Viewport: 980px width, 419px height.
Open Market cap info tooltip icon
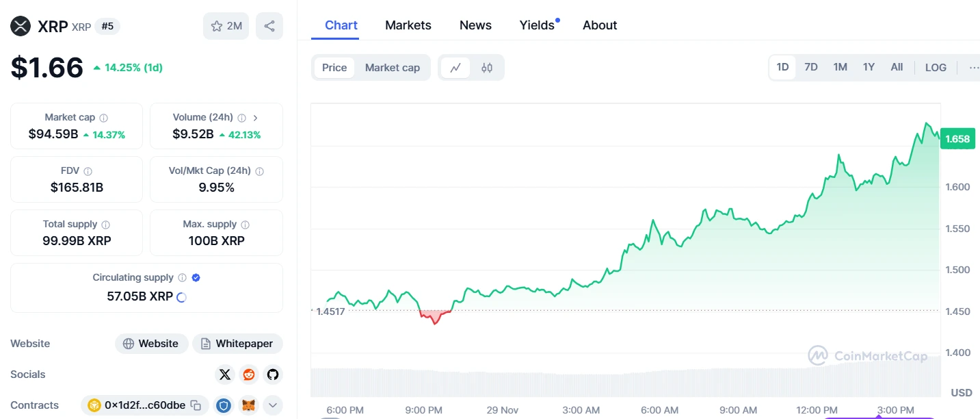103,118
